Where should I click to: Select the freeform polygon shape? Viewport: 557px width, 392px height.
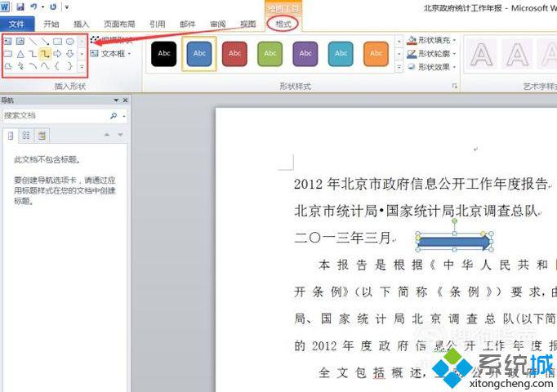(x=8, y=66)
